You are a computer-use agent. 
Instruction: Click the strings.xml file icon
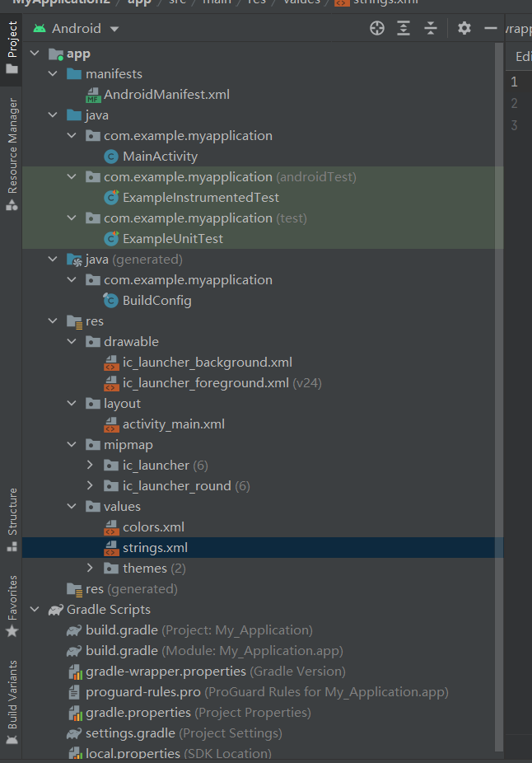(111, 548)
